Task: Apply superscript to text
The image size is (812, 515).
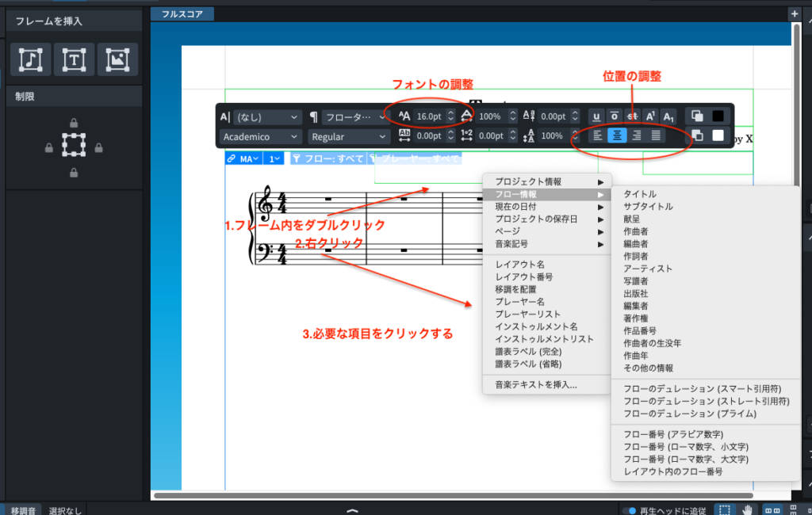Action: click(649, 116)
